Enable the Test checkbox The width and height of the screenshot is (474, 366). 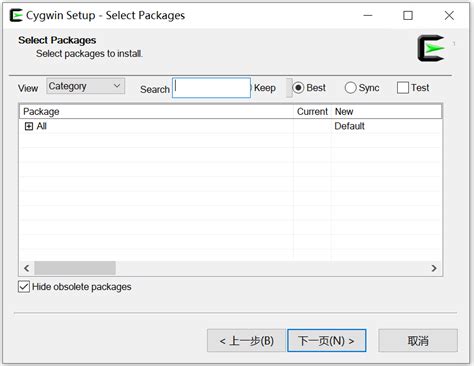click(x=403, y=88)
